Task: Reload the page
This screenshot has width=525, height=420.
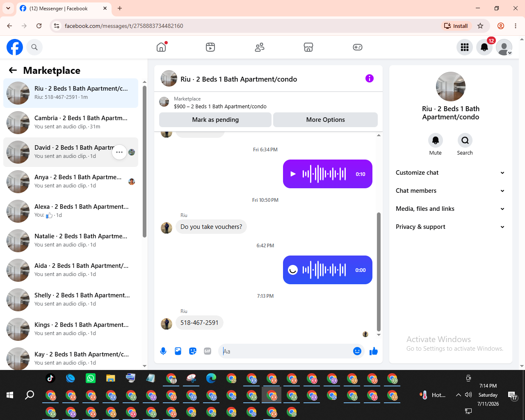Action: (39, 26)
